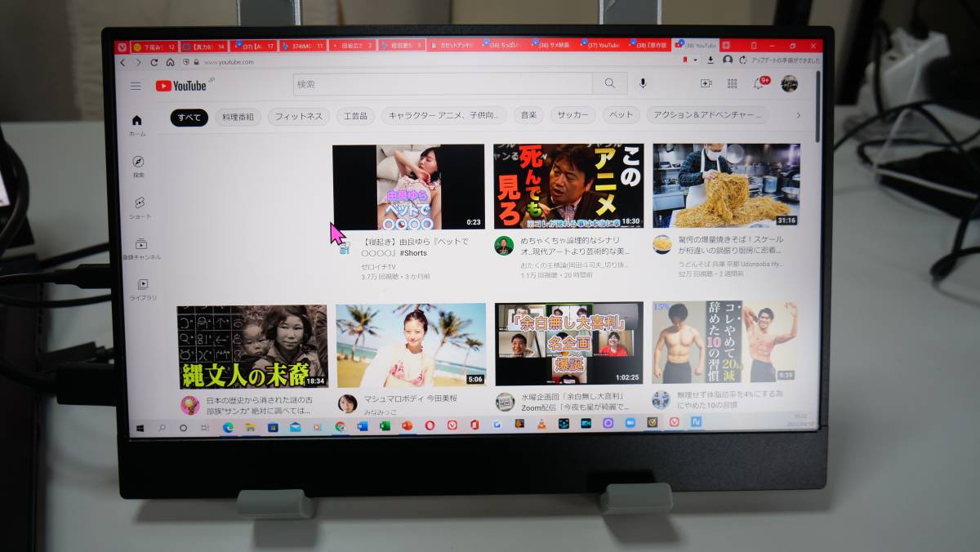Open Shorts in the YouTube sidebar
This screenshot has height=552, width=980.
tap(140, 208)
